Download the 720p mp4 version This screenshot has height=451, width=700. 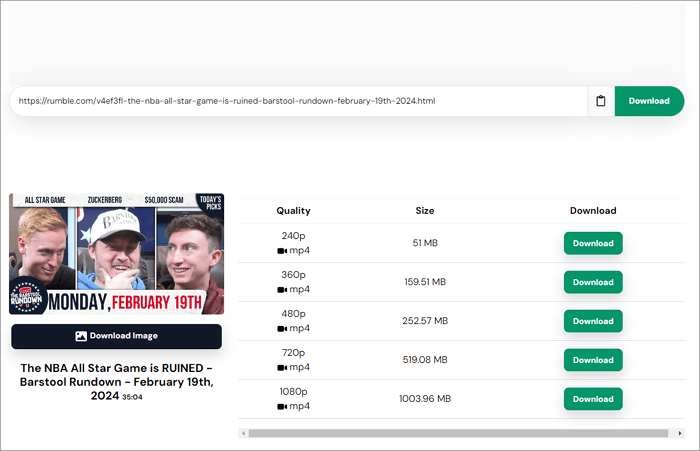(x=593, y=360)
